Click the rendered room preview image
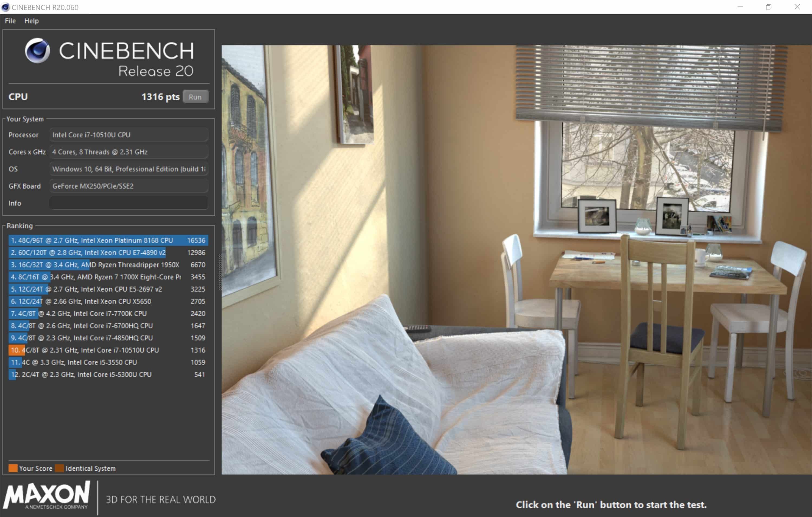 tap(516, 260)
